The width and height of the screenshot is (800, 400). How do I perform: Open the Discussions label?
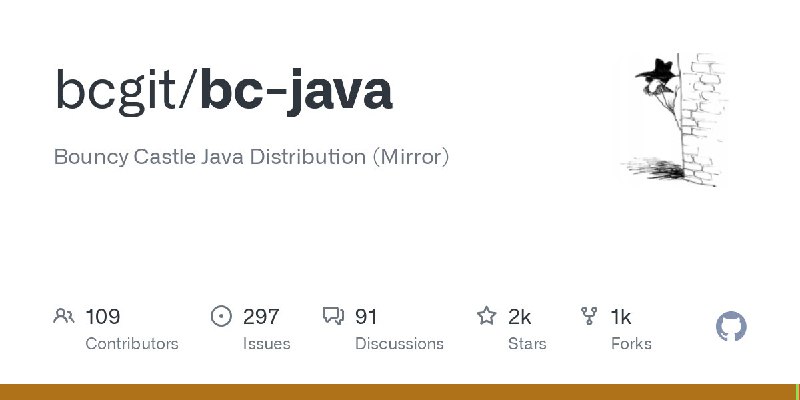coord(399,343)
